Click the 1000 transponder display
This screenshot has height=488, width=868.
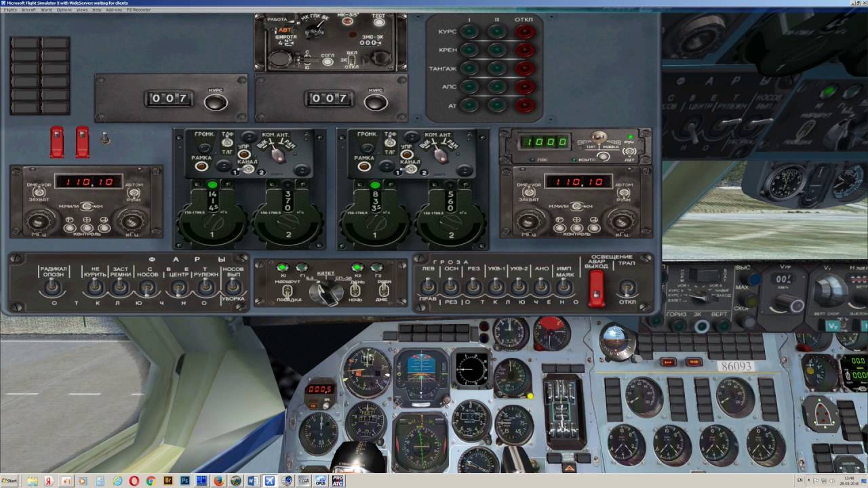coord(545,142)
